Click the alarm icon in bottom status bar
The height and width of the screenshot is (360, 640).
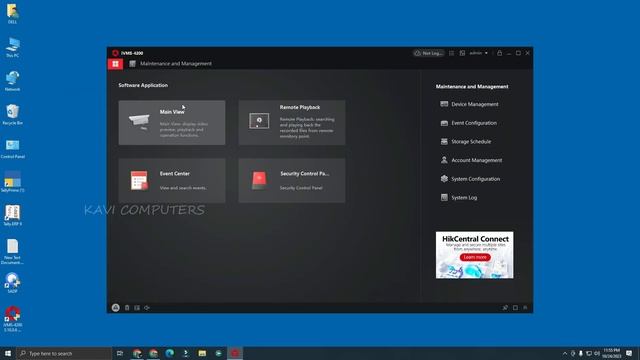click(116, 308)
